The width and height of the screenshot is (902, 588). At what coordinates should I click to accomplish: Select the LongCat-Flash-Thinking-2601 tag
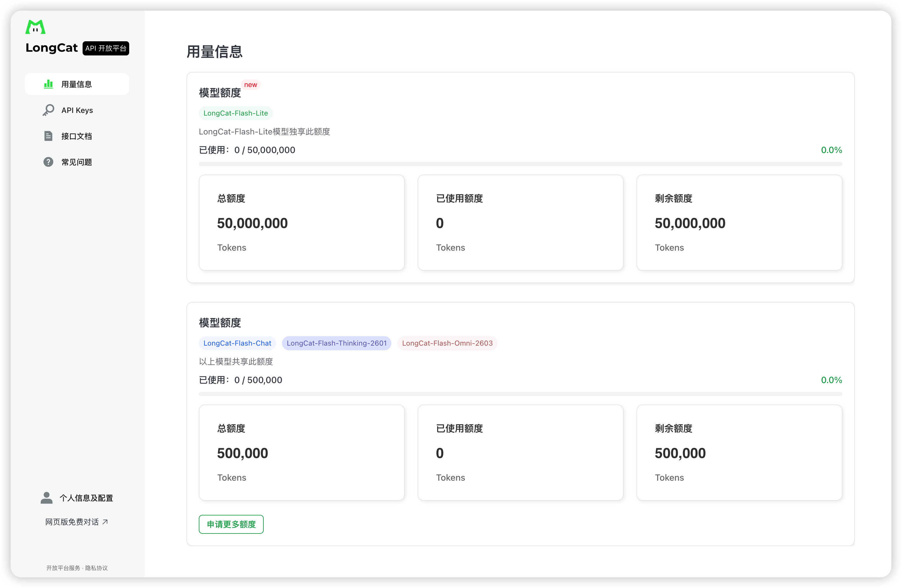coord(336,343)
